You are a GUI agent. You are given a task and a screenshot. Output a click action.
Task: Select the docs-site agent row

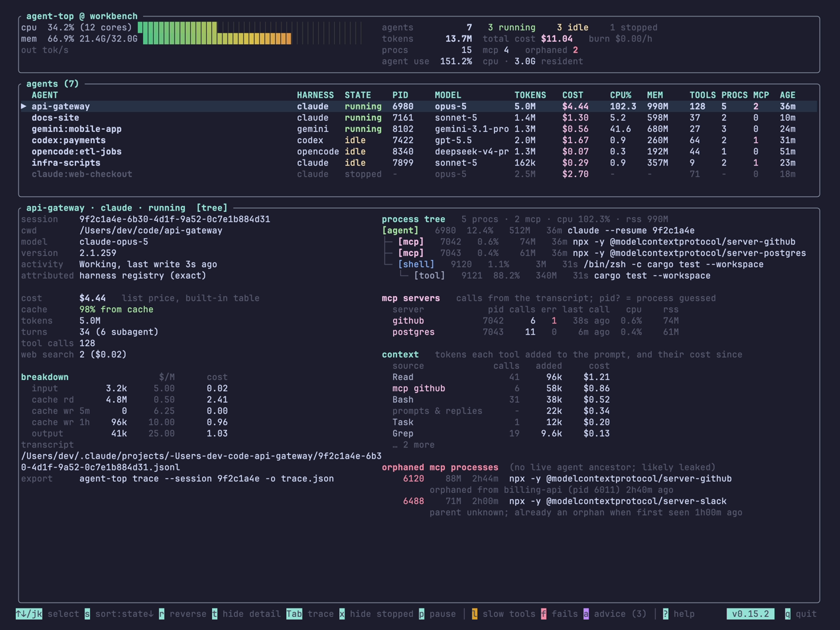click(419, 117)
